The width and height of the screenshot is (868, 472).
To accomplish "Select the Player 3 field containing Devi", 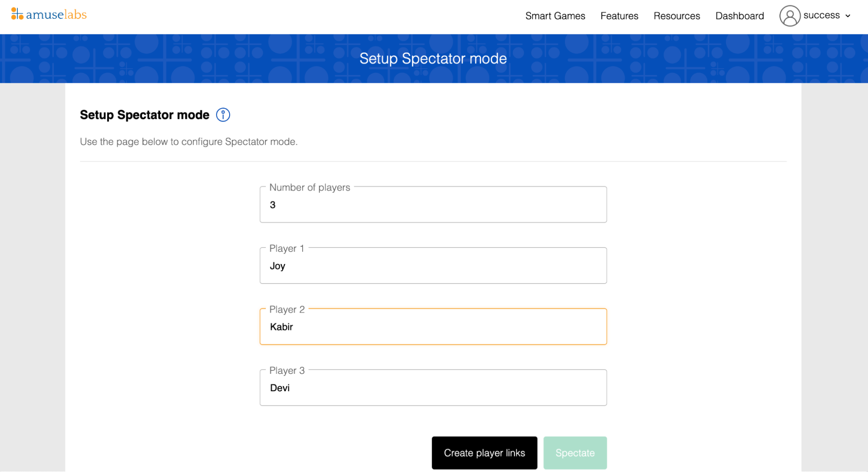I will [x=433, y=387].
